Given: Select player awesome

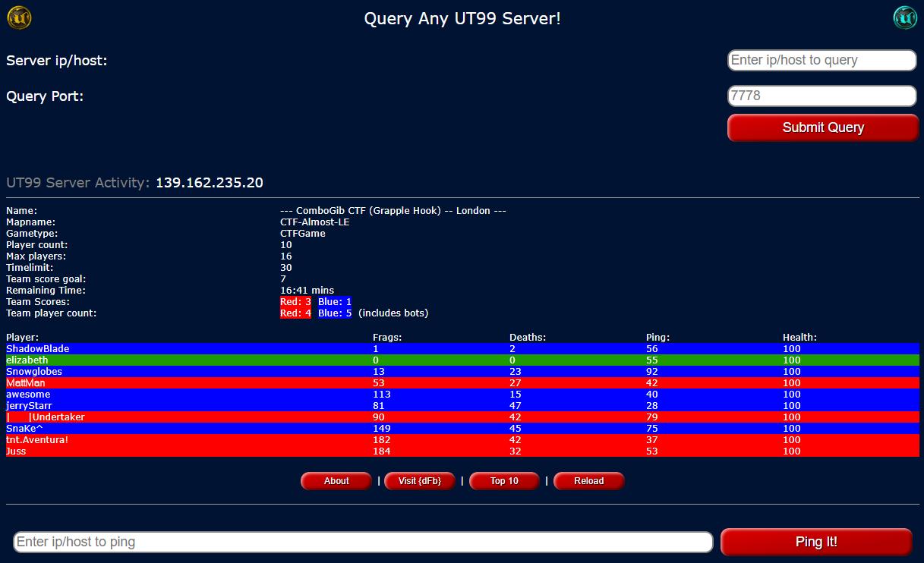Looking at the screenshot, I should point(28,395).
